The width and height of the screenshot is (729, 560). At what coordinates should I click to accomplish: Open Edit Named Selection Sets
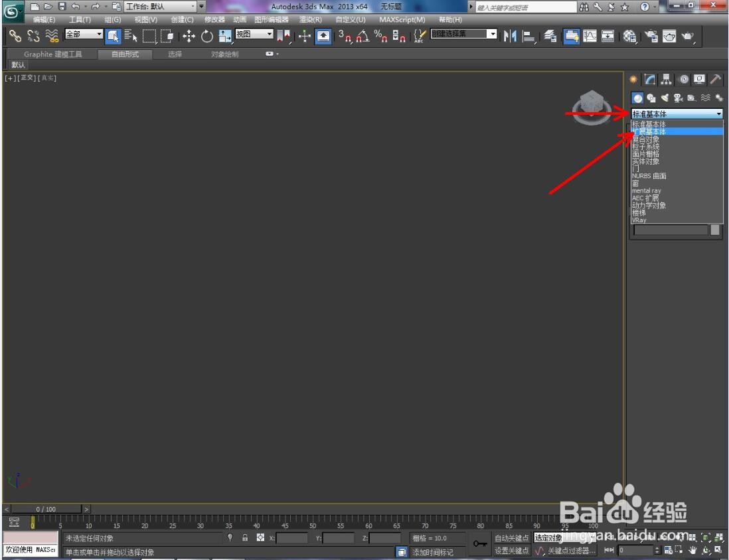tap(420, 36)
